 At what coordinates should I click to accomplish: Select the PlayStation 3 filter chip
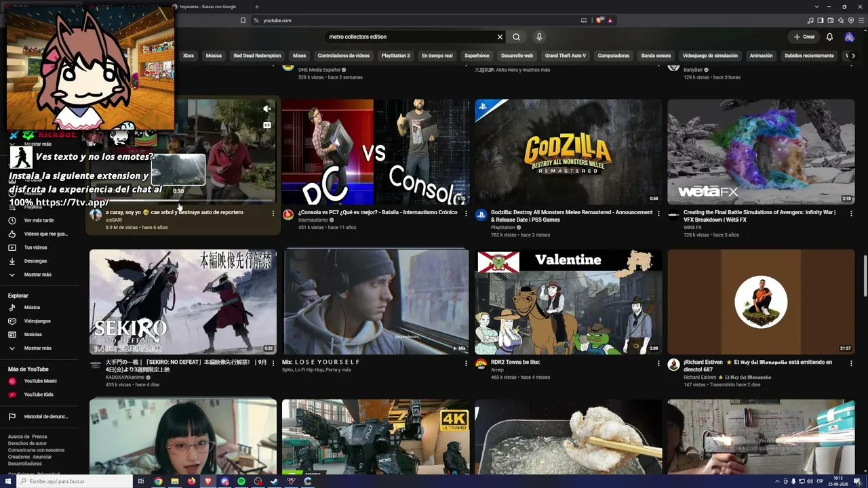pyautogui.click(x=395, y=56)
